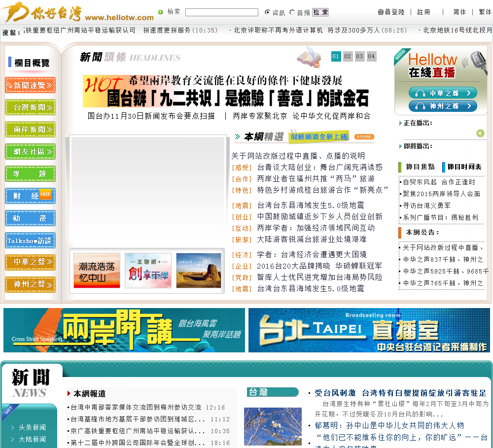Play 神州之聲 live stream button
This screenshot has width=493, height=448.
point(443,106)
